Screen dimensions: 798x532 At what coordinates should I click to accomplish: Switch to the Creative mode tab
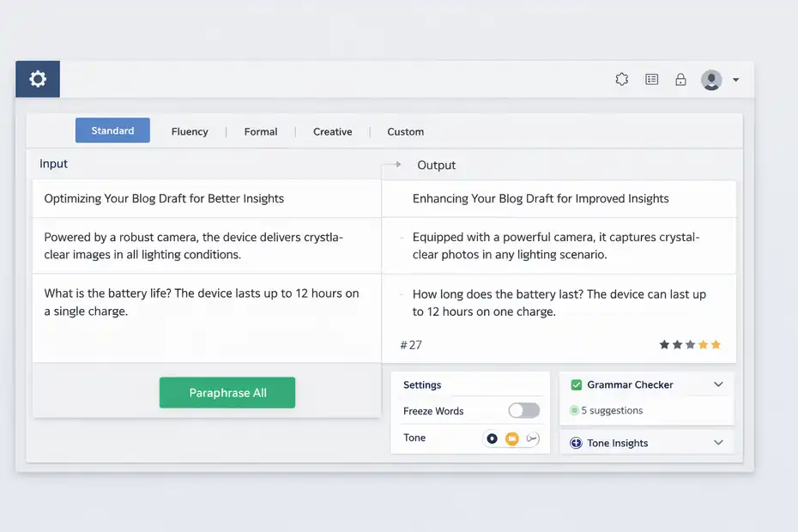(x=332, y=131)
